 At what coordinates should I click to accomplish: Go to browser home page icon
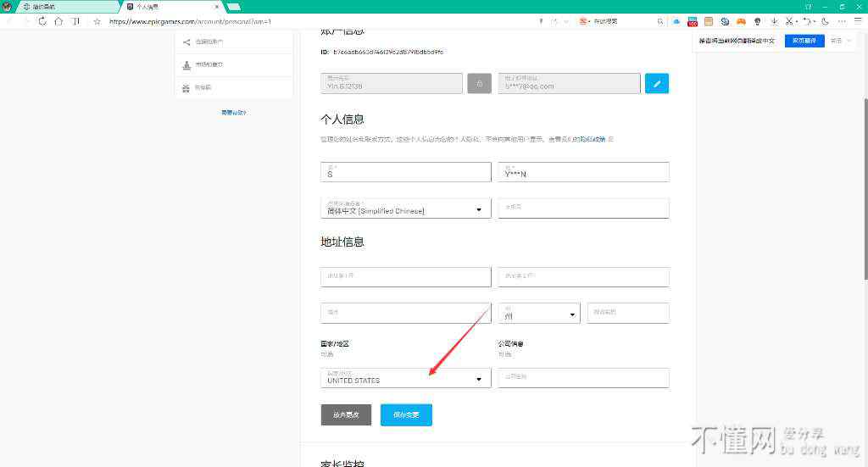59,21
